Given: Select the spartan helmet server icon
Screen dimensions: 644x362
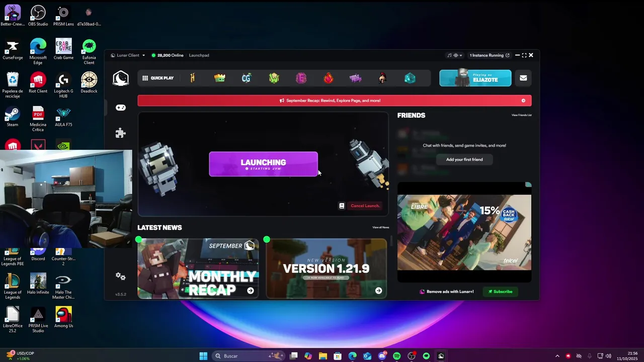Looking at the screenshot, I should point(382,78).
